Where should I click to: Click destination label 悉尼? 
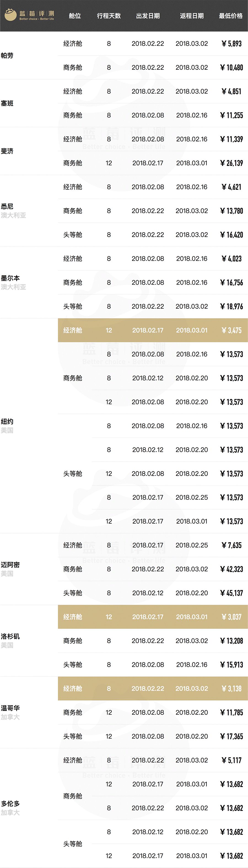7,207
